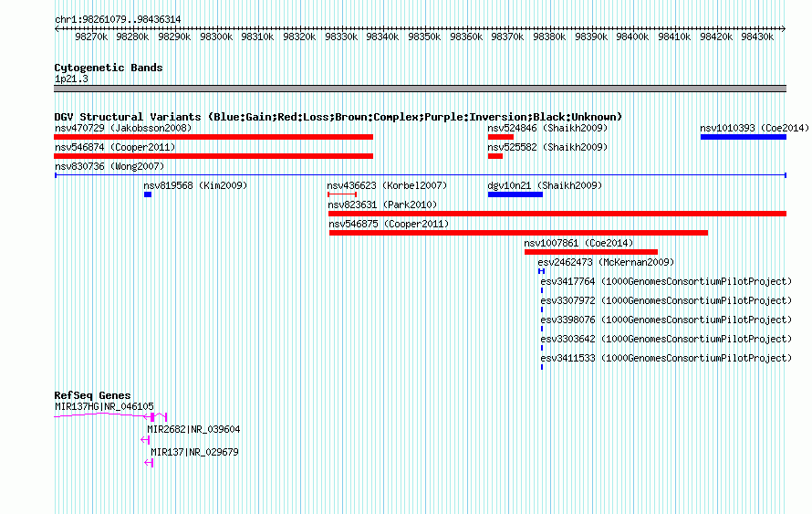Open the esv3398076 variant label
The width and height of the screenshot is (812, 514).
[x=666, y=320]
